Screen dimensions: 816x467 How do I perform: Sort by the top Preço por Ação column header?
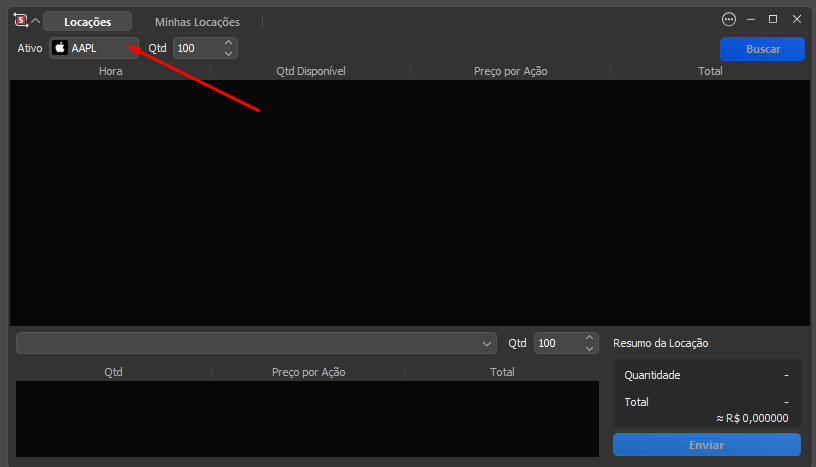[x=511, y=71]
